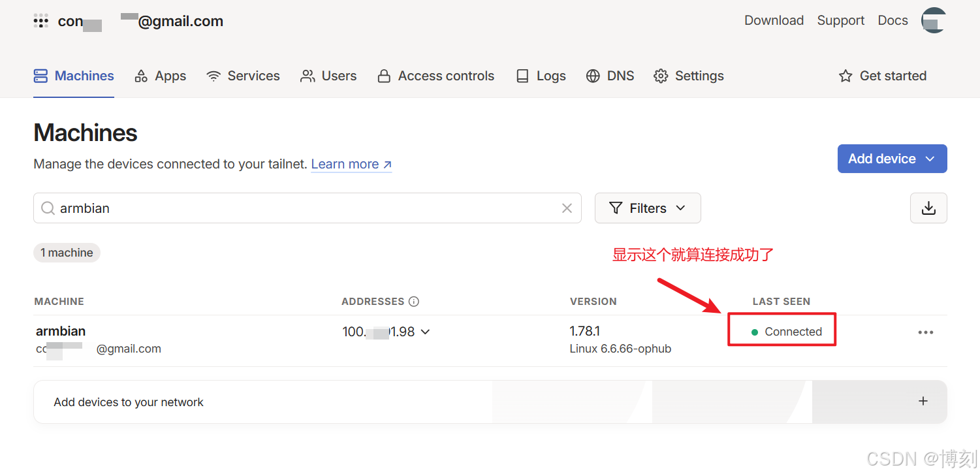Click the Connected status text
The height and width of the screenshot is (476, 980).
click(x=793, y=332)
